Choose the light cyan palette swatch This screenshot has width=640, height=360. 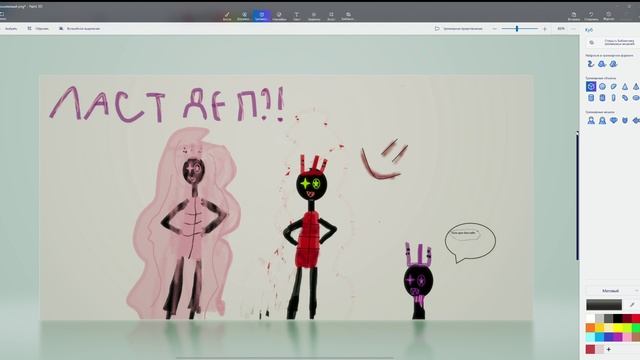tap(590, 337)
